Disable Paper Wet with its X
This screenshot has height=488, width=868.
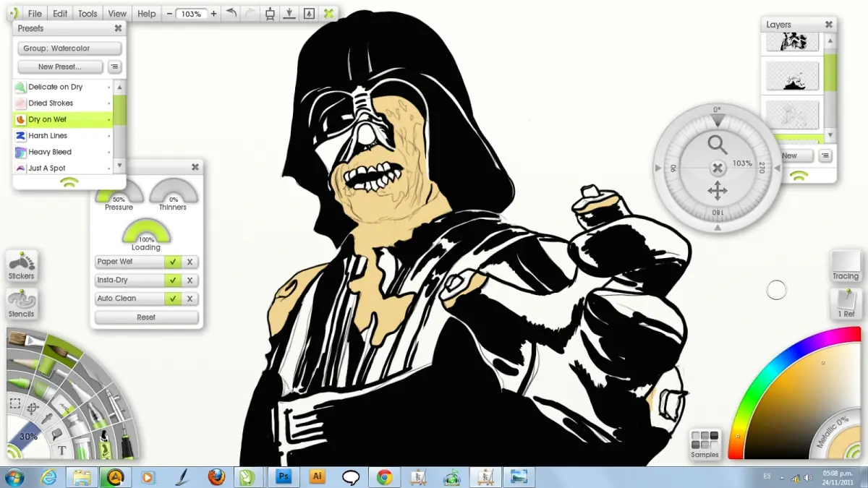click(190, 262)
